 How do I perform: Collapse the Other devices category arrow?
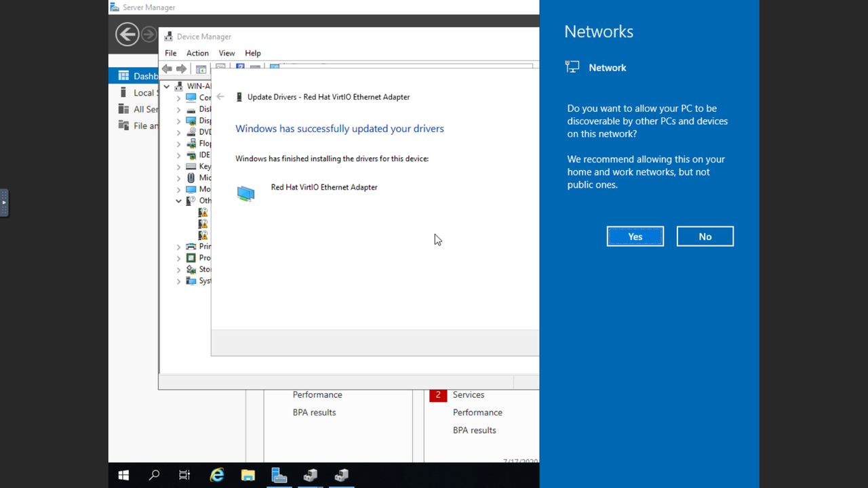click(x=179, y=201)
